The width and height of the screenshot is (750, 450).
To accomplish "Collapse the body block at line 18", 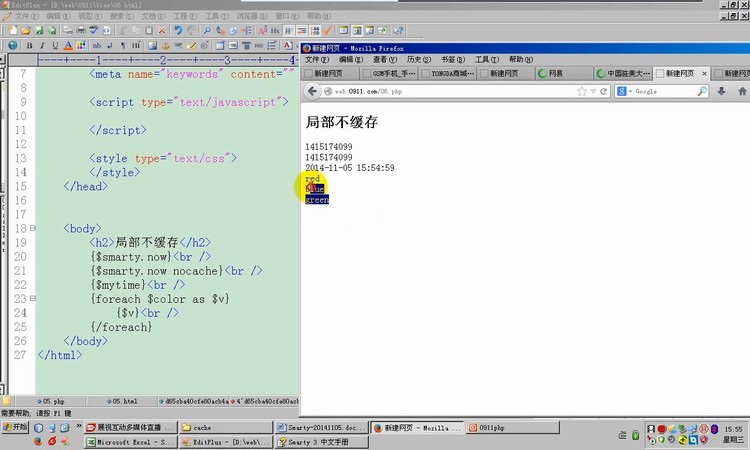I will (x=33, y=228).
